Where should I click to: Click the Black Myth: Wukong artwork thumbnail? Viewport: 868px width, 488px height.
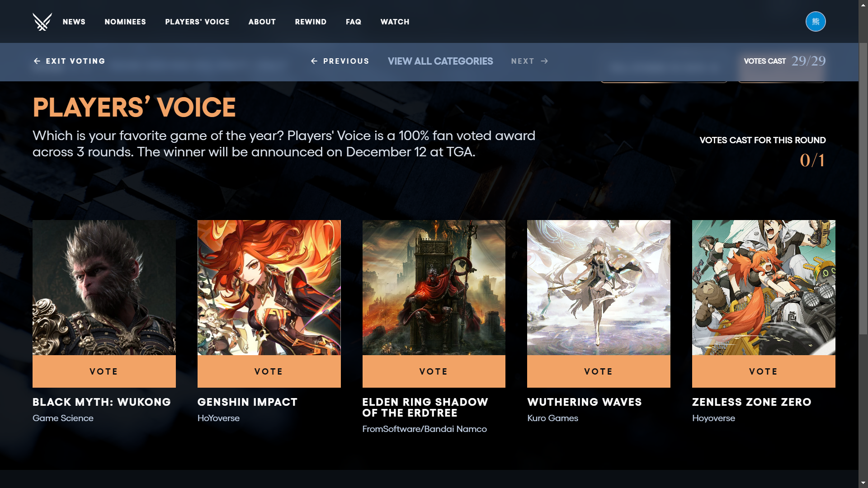coord(104,287)
